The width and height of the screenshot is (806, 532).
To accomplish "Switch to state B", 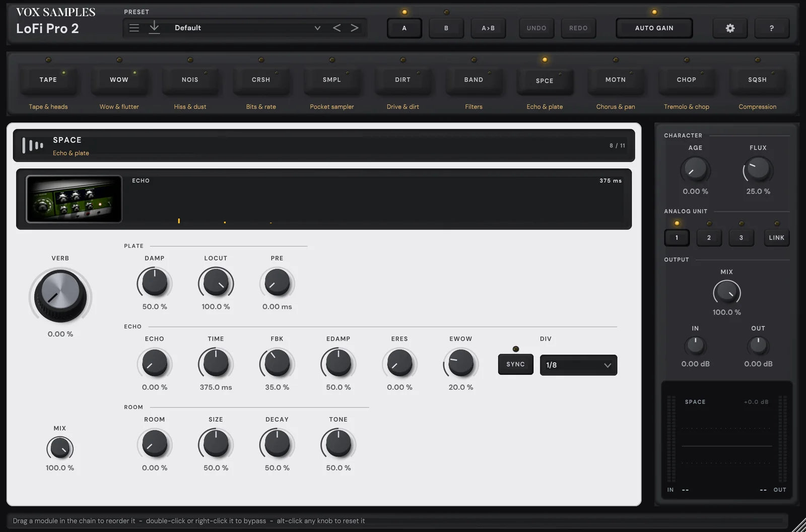I will 446,28.
